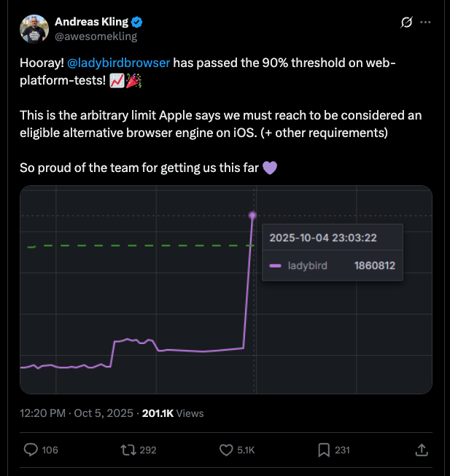
Task: Open the 201.1K Views analytics
Action: [173, 413]
